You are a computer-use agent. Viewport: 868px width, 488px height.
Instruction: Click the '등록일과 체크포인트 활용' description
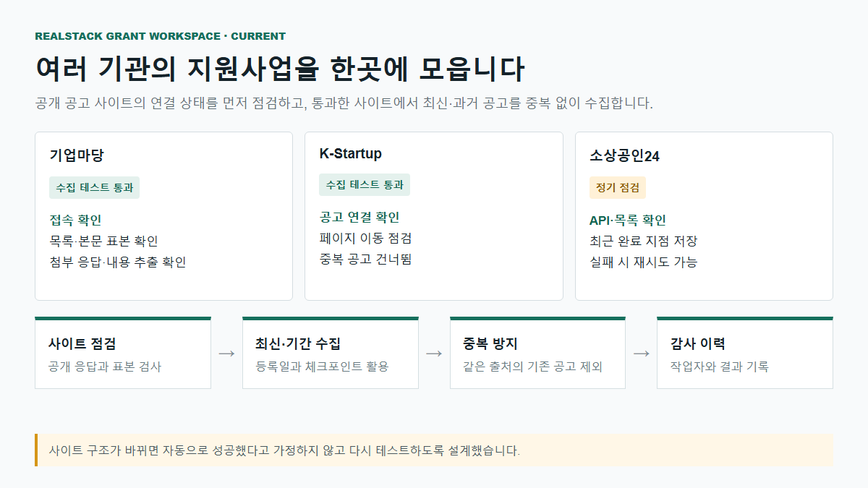(x=323, y=367)
